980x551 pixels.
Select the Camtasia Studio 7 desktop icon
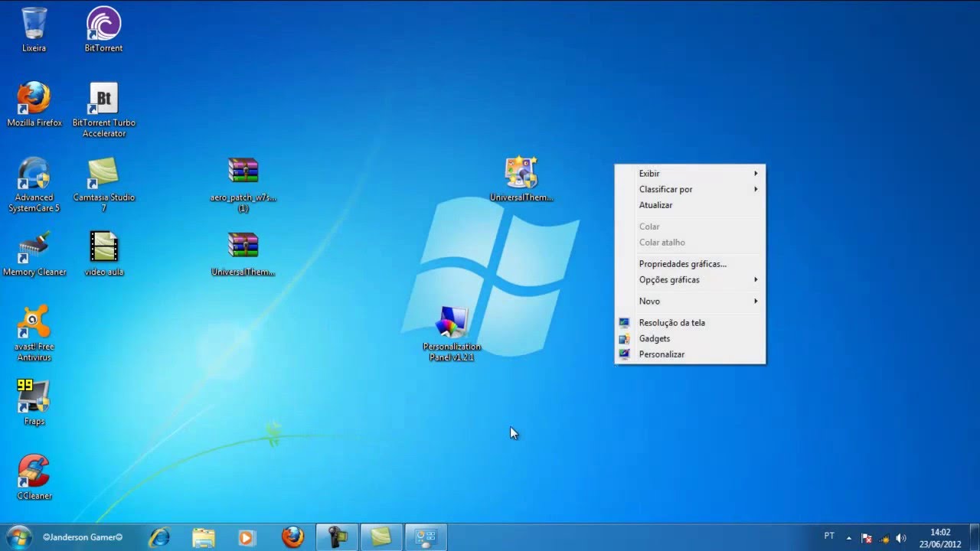(x=103, y=185)
